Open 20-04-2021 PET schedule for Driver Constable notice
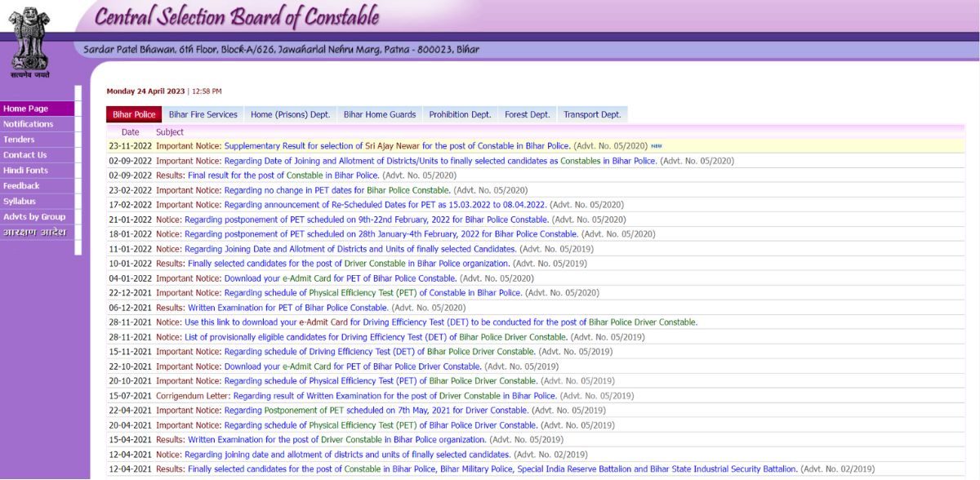The width and height of the screenshot is (980, 480). pos(381,425)
